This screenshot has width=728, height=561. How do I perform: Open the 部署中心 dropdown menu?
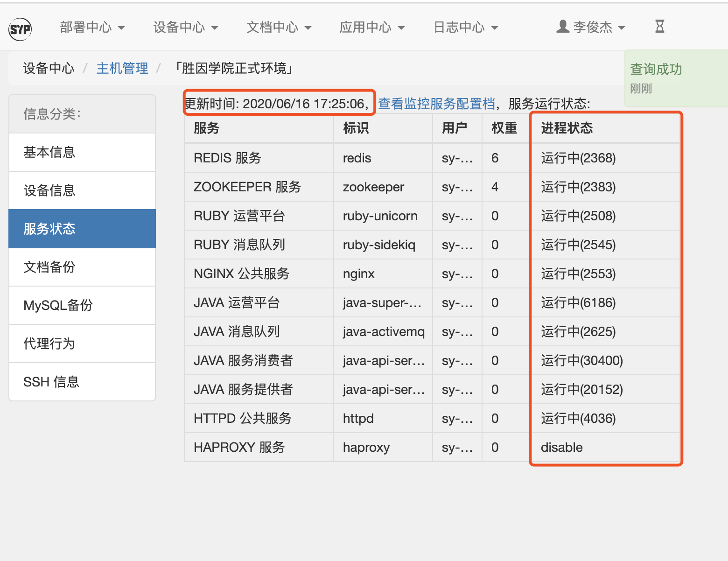tap(92, 28)
